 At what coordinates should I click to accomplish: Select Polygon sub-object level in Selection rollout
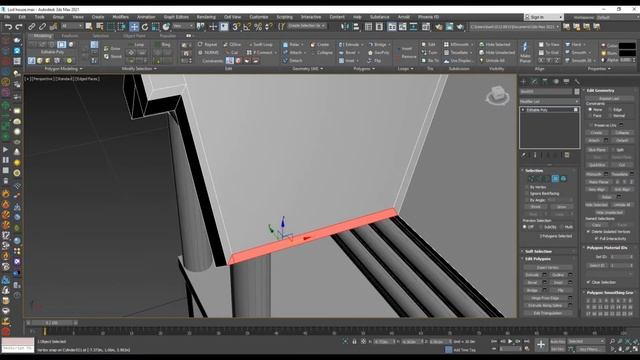[x=555, y=179]
